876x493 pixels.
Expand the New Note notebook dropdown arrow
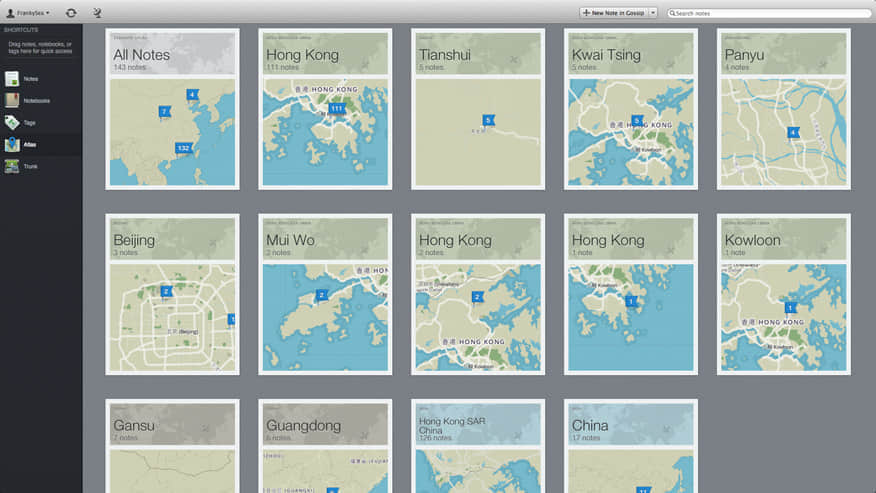[653, 13]
